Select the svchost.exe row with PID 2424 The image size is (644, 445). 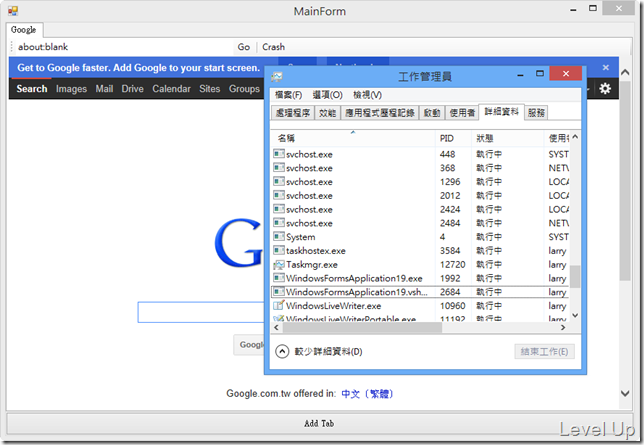[420, 209]
